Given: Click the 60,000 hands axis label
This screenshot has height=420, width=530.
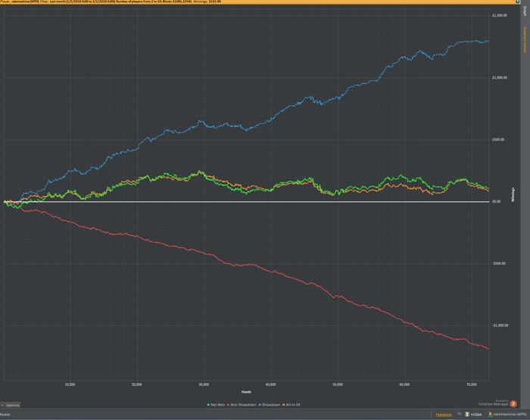Looking at the screenshot, I should pyautogui.click(x=404, y=384).
